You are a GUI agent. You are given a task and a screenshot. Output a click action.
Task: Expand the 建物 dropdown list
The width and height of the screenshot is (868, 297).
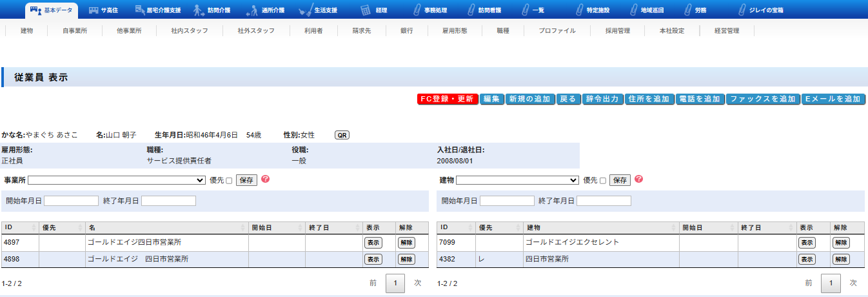pyautogui.click(x=517, y=180)
